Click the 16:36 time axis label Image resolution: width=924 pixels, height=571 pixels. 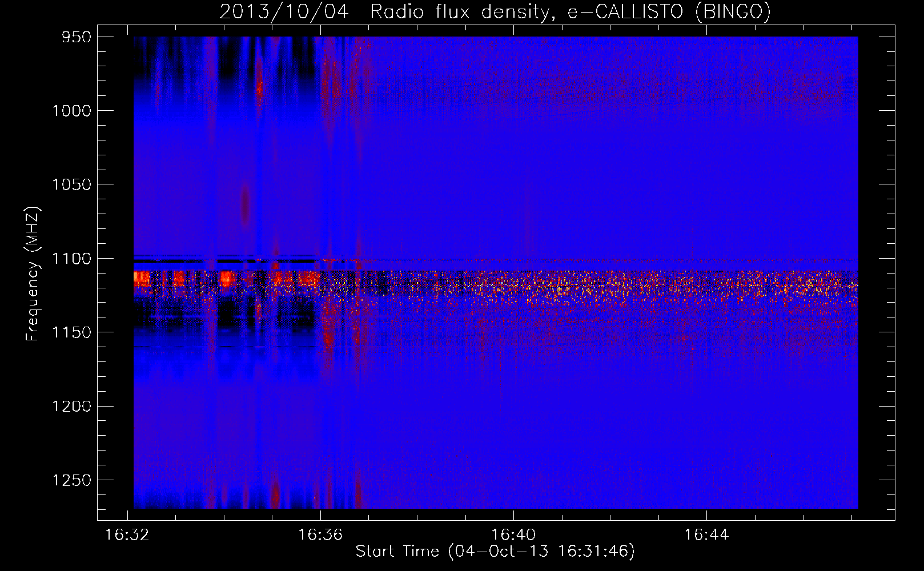pos(320,535)
